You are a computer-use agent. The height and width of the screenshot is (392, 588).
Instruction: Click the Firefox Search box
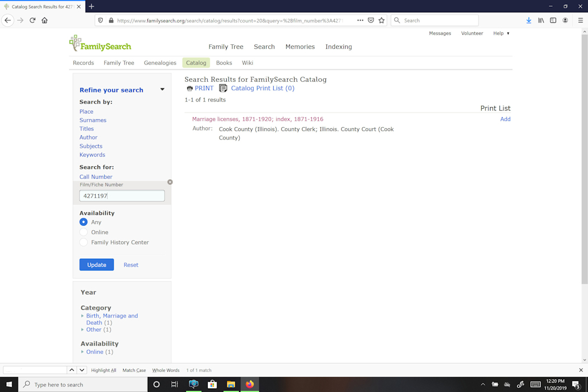pos(435,20)
